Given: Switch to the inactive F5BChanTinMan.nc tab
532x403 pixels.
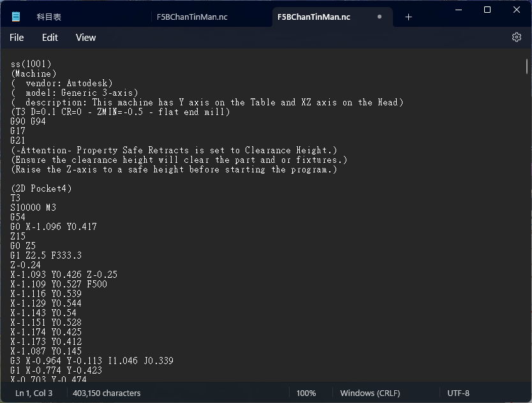Looking at the screenshot, I should pos(192,17).
